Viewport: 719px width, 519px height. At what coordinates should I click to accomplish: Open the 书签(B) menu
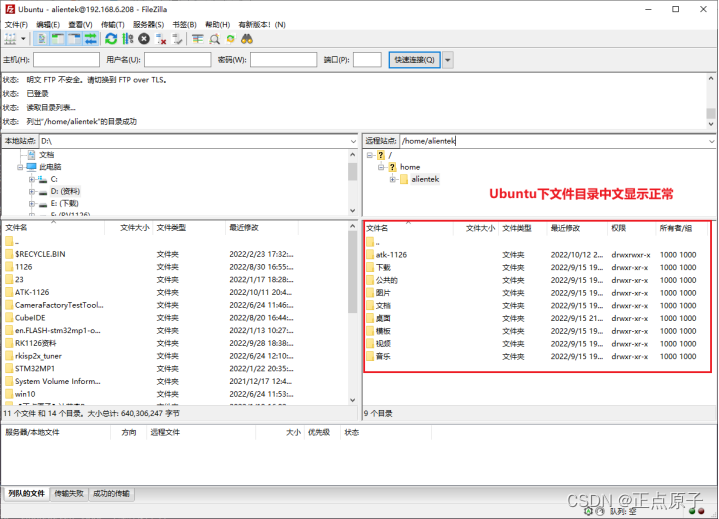point(184,24)
